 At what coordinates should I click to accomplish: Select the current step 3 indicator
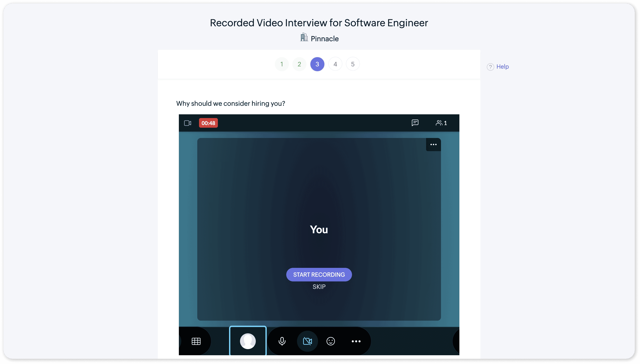coord(317,64)
